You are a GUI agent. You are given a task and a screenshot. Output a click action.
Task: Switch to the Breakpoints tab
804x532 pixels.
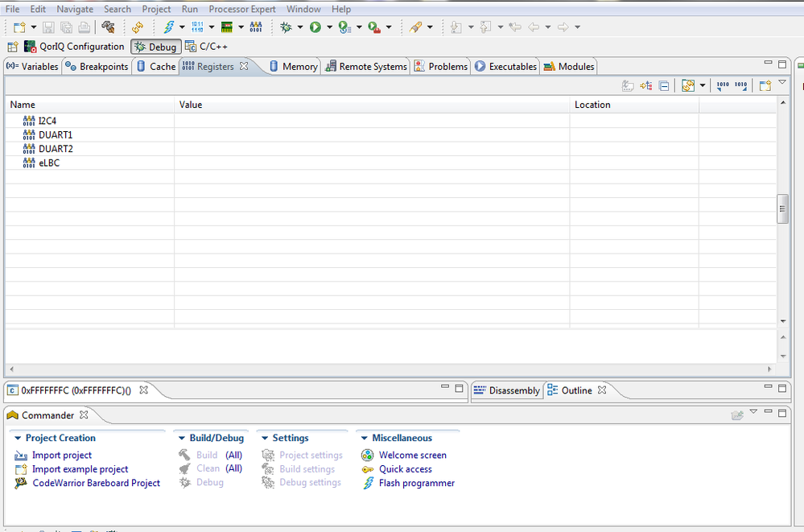point(97,66)
